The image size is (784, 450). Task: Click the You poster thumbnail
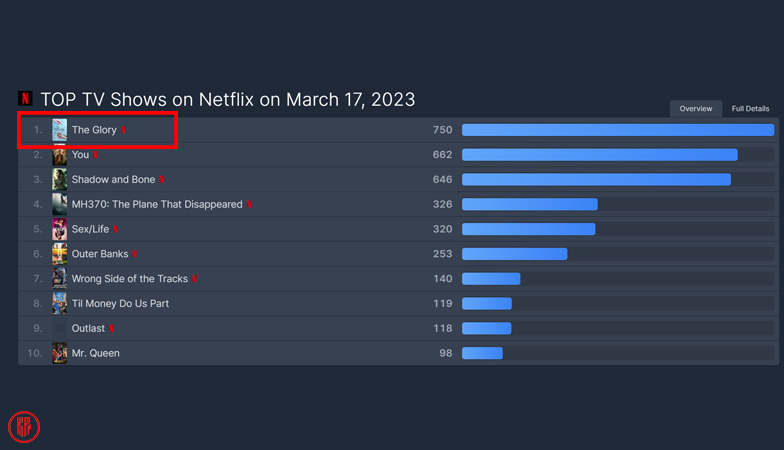(60, 155)
